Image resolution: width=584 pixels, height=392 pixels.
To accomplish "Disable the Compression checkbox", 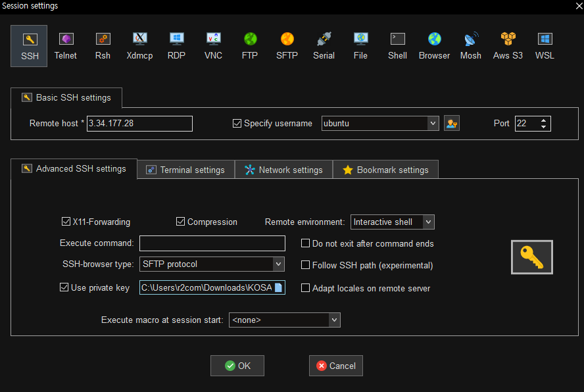I will click(180, 222).
